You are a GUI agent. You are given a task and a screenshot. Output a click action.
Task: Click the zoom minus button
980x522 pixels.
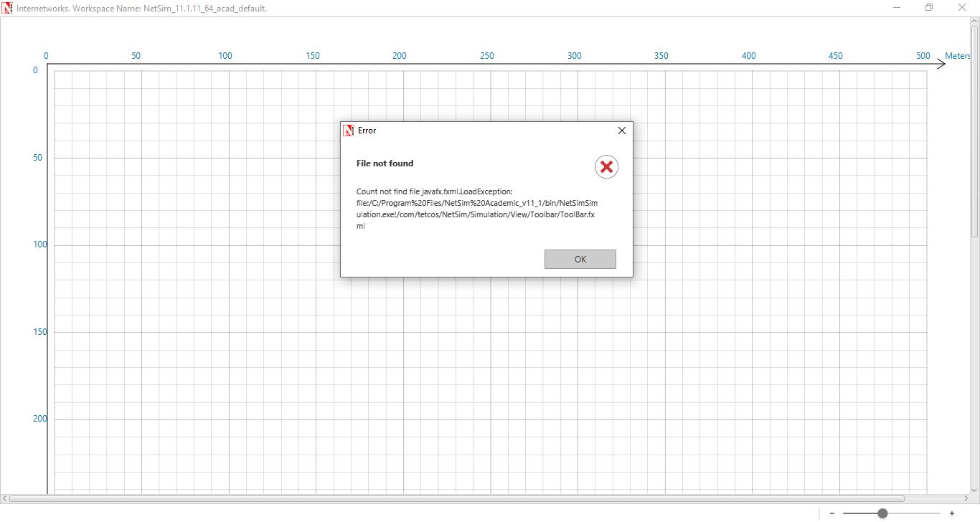[832, 513]
